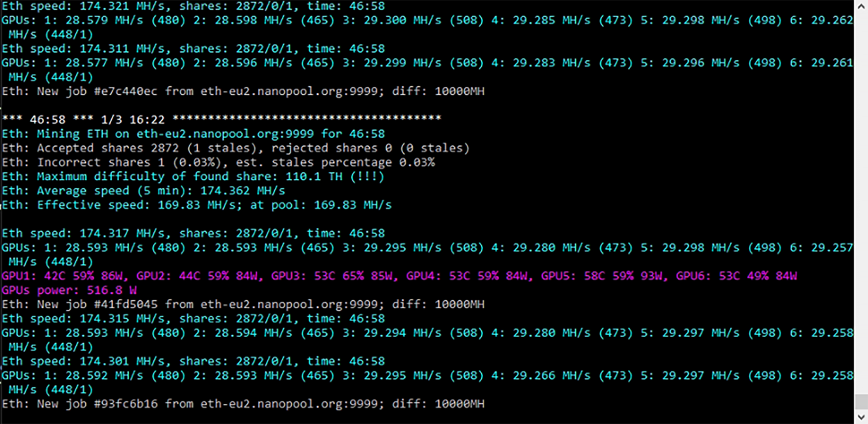Click the scrollbar up arrow
The width and height of the screenshot is (868, 424).
(x=861, y=6)
